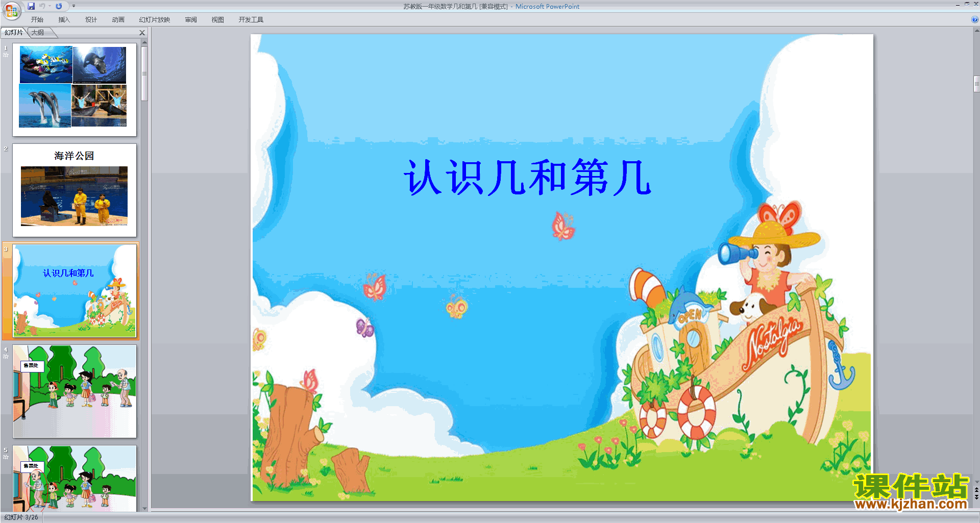This screenshot has width=980, height=523.
Task: Minimize the PowerPoint window
Action: (958, 5)
